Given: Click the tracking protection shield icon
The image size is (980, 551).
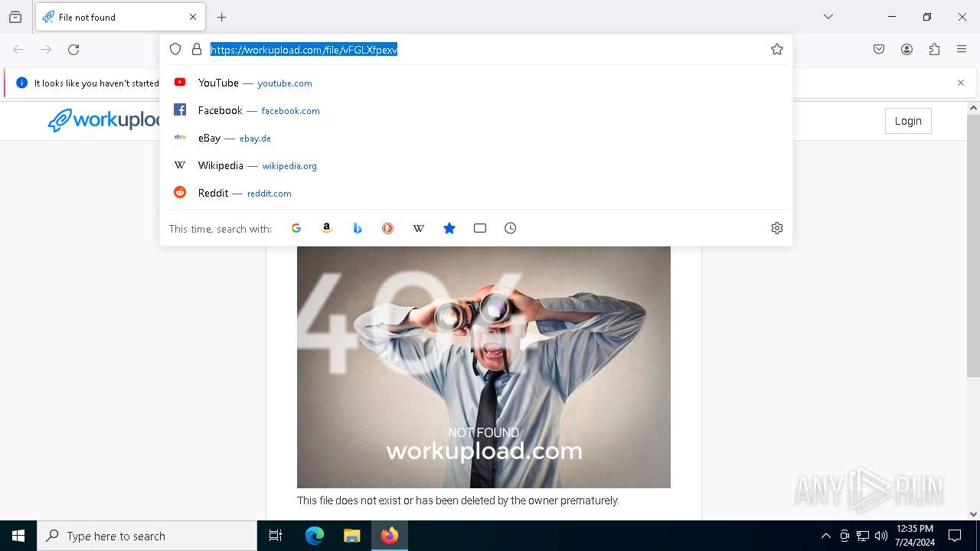Looking at the screenshot, I should pyautogui.click(x=175, y=49).
